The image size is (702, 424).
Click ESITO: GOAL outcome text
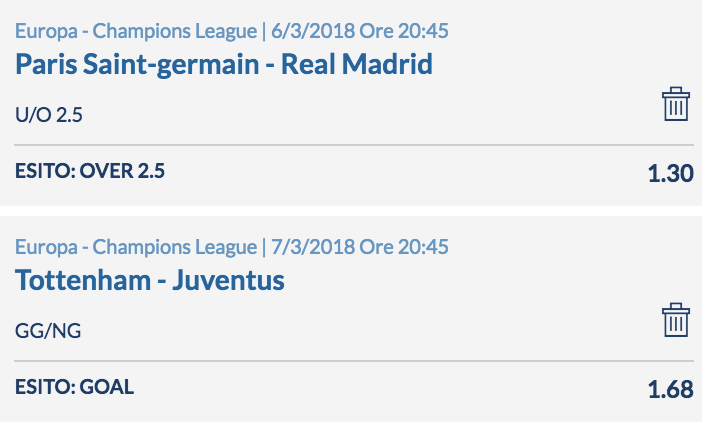point(74,387)
